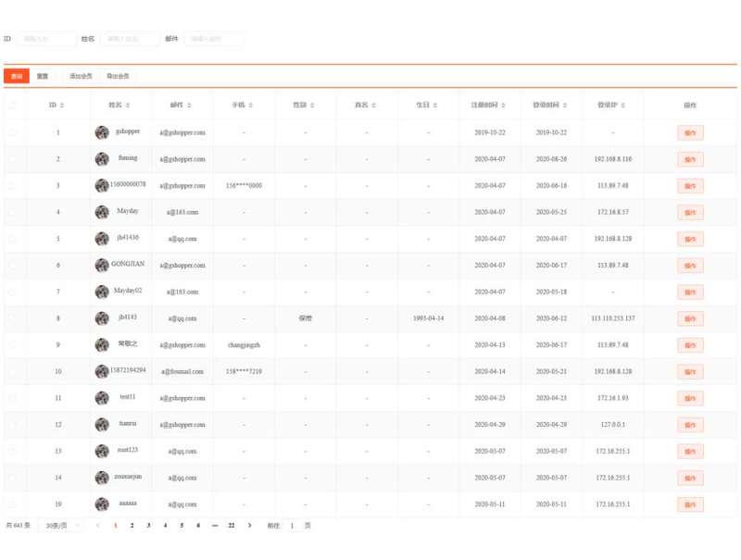Tick checkbox for GONGJIAN row

[x=12, y=266]
